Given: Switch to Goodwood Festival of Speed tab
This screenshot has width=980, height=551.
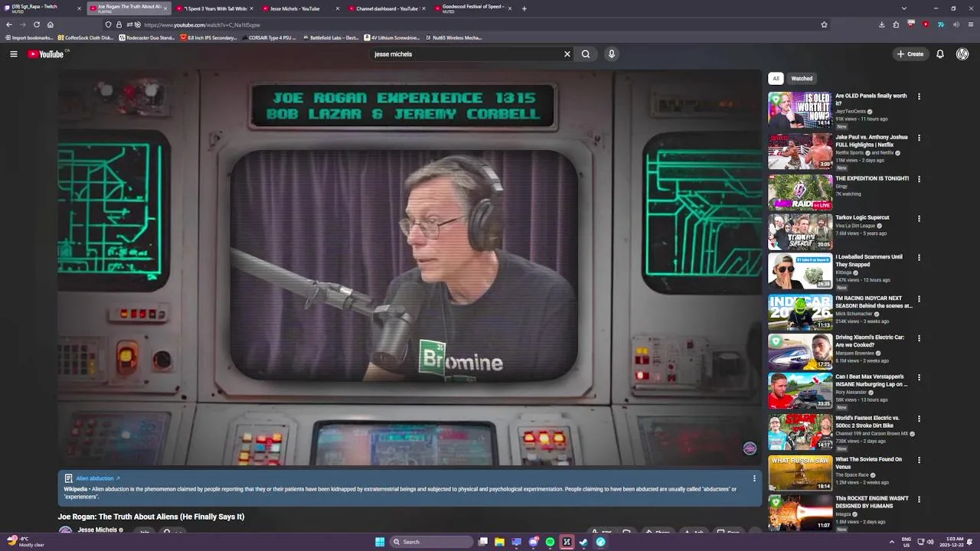Looking at the screenshot, I should 472,8.
